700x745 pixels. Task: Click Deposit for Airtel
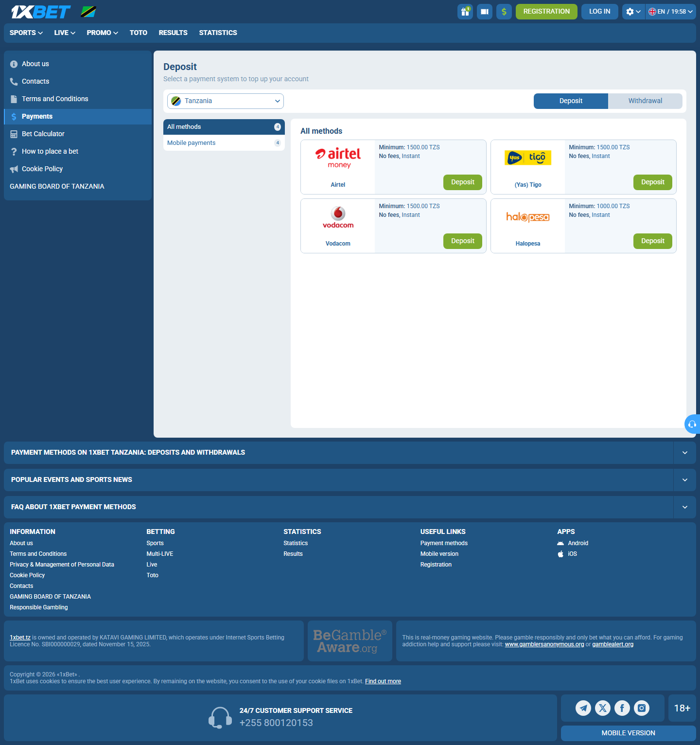[x=463, y=182]
